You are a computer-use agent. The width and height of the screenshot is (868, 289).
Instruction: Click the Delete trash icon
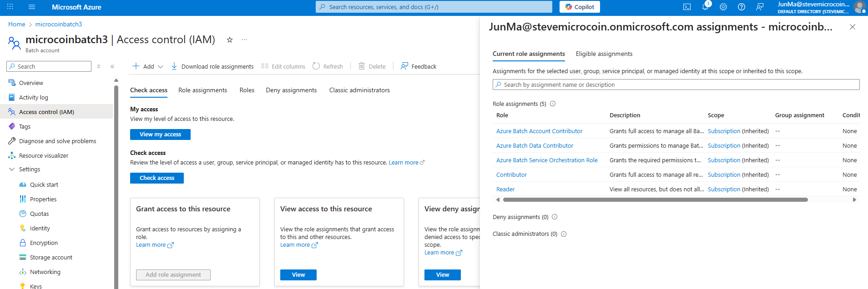point(362,66)
